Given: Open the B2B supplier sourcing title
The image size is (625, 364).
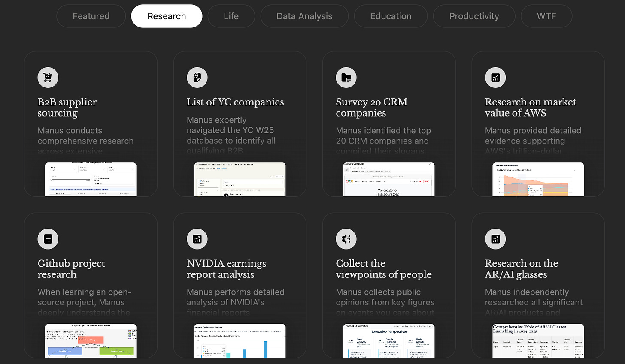Looking at the screenshot, I should click(x=67, y=107).
